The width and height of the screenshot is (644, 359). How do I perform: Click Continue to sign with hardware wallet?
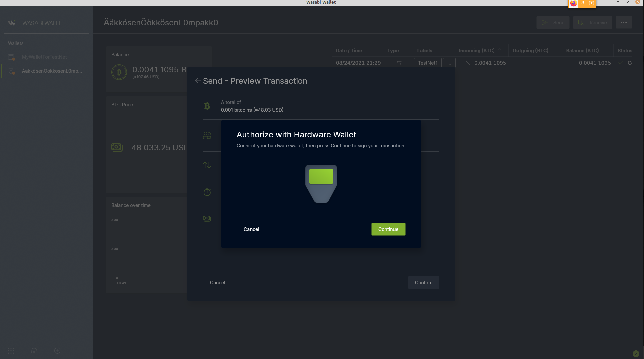[388, 229]
